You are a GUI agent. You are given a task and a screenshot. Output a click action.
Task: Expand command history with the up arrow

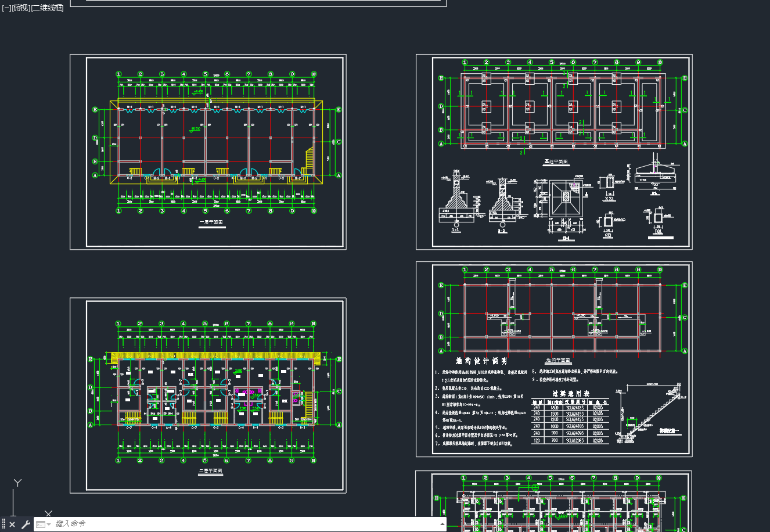pyautogui.click(x=442, y=524)
